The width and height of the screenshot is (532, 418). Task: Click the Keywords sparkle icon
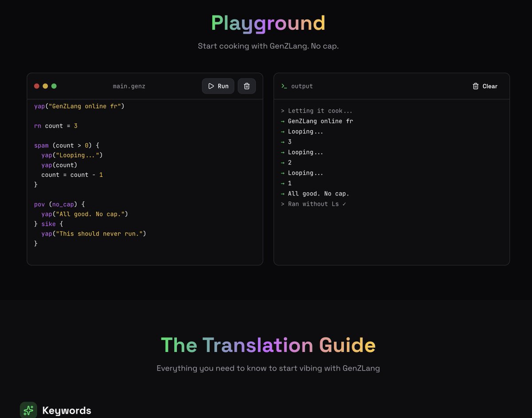tap(28, 410)
